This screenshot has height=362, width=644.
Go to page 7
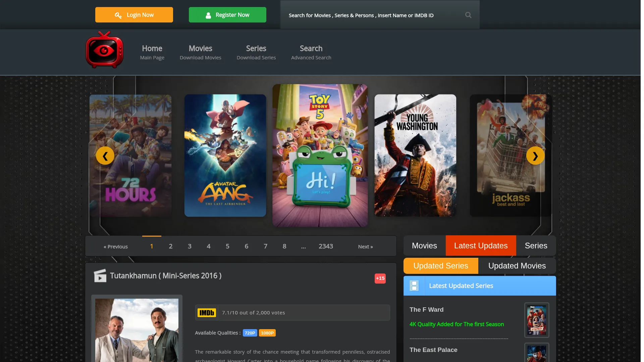(x=266, y=246)
